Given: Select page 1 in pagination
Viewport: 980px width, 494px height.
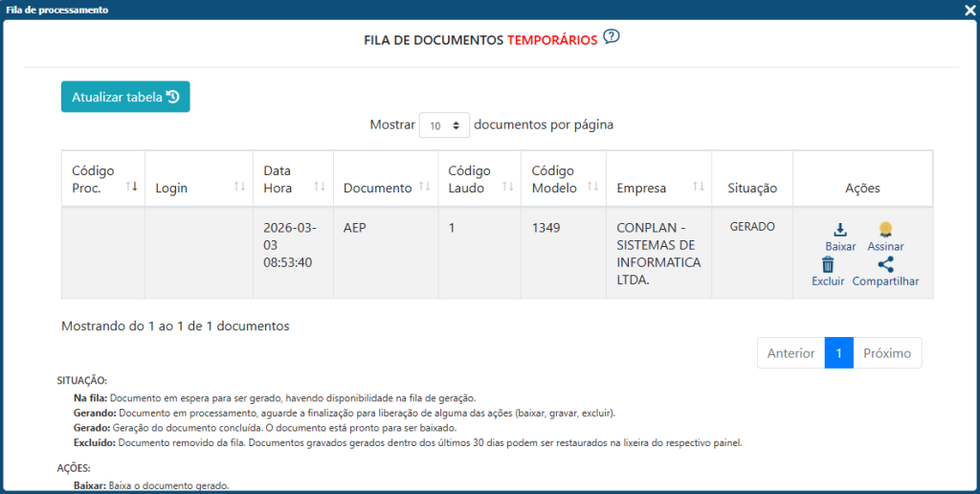Looking at the screenshot, I should [838, 353].
